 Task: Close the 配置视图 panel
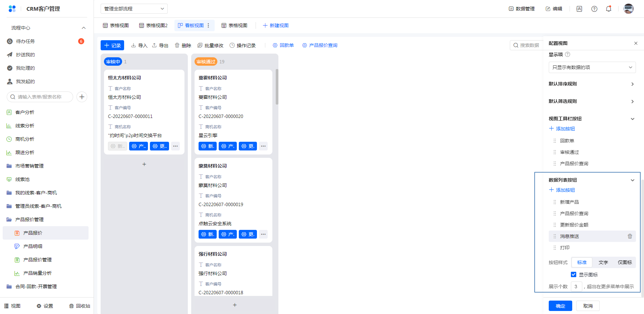click(636, 43)
